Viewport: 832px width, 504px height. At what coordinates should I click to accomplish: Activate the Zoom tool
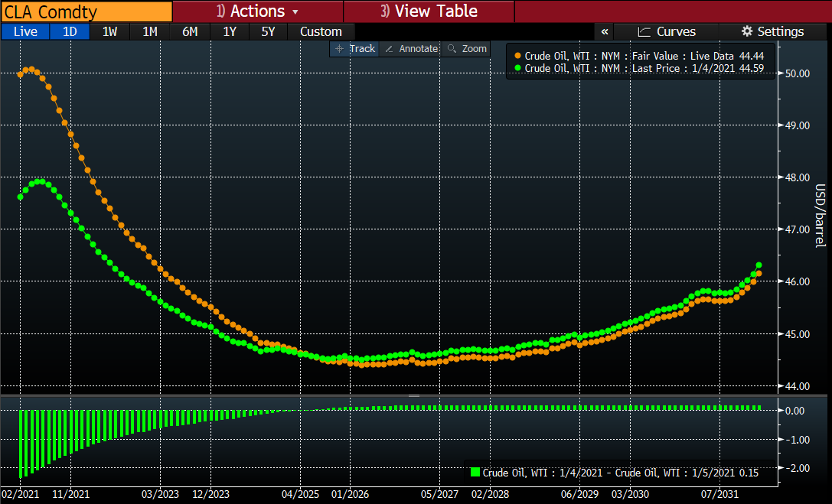coord(467,49)
